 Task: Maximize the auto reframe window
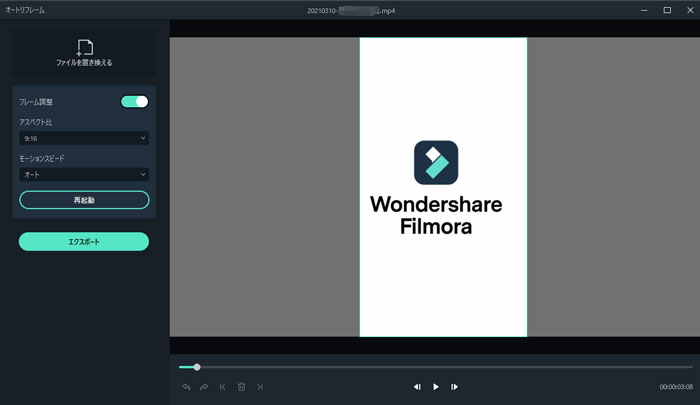(x=667, y=10)
